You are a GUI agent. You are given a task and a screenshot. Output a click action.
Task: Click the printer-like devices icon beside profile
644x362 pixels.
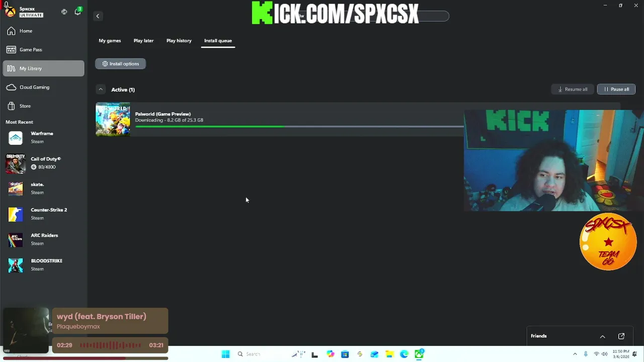click(x=64, y=12)
